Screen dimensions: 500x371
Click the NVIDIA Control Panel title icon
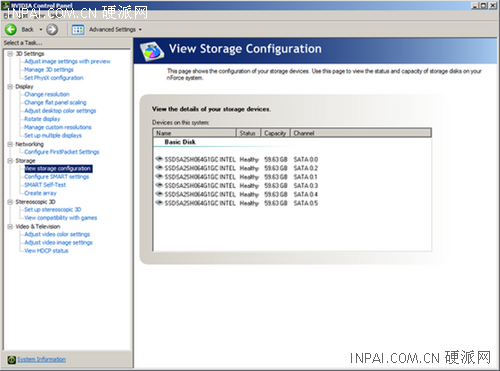point(6,5)
